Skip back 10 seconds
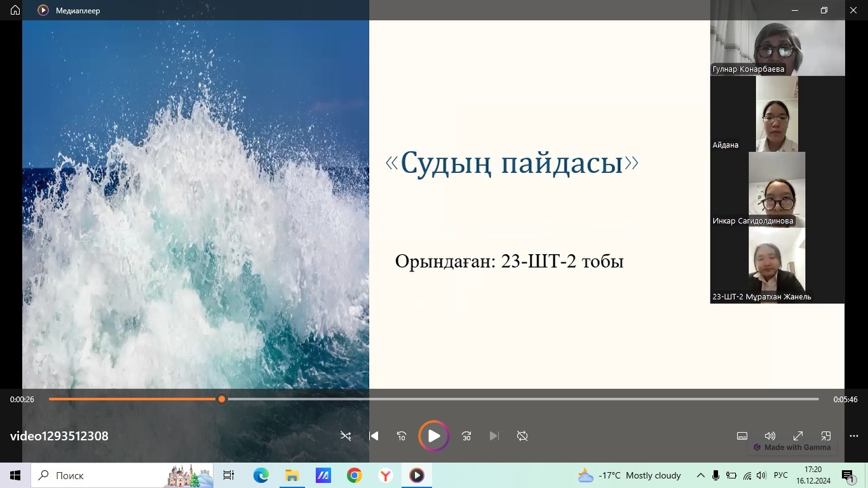Image resolution: width=868 pixels, height=488 pixels. [402, 436]
